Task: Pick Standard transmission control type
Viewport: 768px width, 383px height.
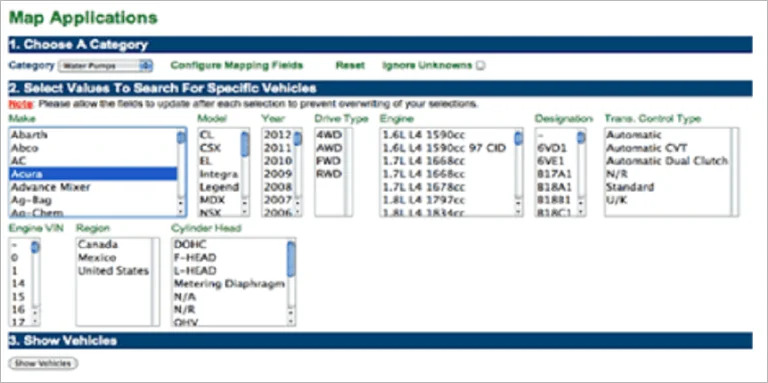Action: coord(668,187)
